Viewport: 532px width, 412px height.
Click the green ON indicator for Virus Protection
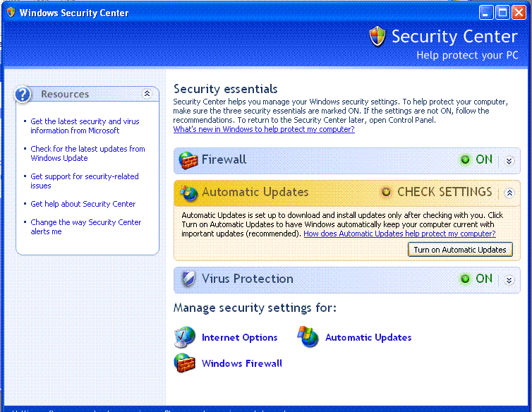pyautogui.click(x=465, y=279)
